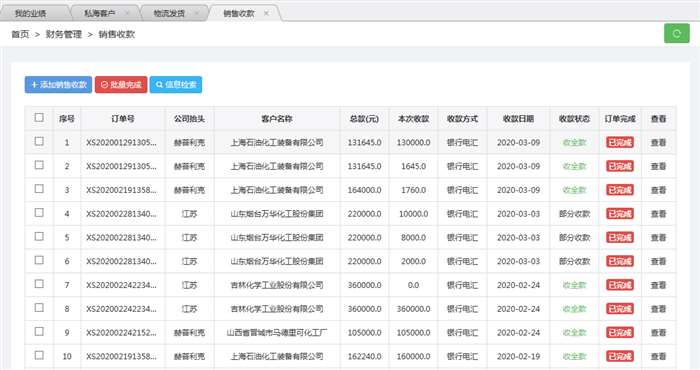Screen dimensions: 700x370
Task: Click the 客户名称 column header
Action: (x=277, y=119)
